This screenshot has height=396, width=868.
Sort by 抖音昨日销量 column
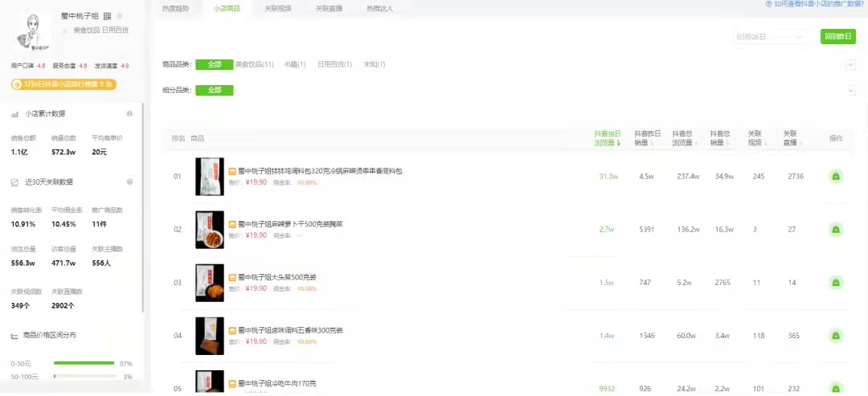click(x=647, y=138)
